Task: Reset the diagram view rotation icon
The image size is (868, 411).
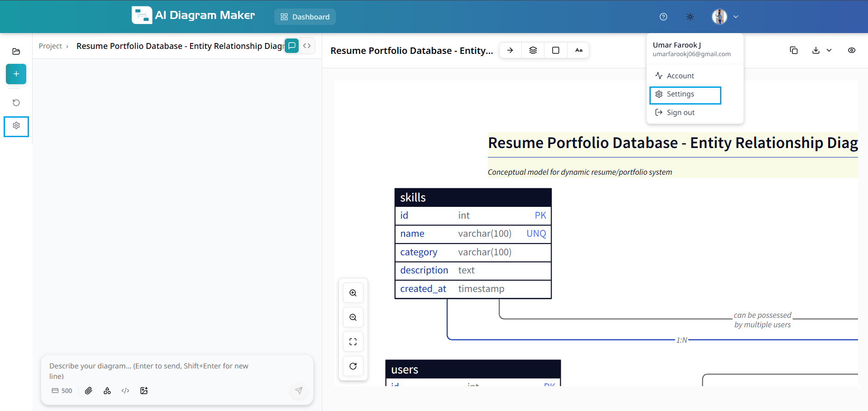Action: click(x=353, y=366)
